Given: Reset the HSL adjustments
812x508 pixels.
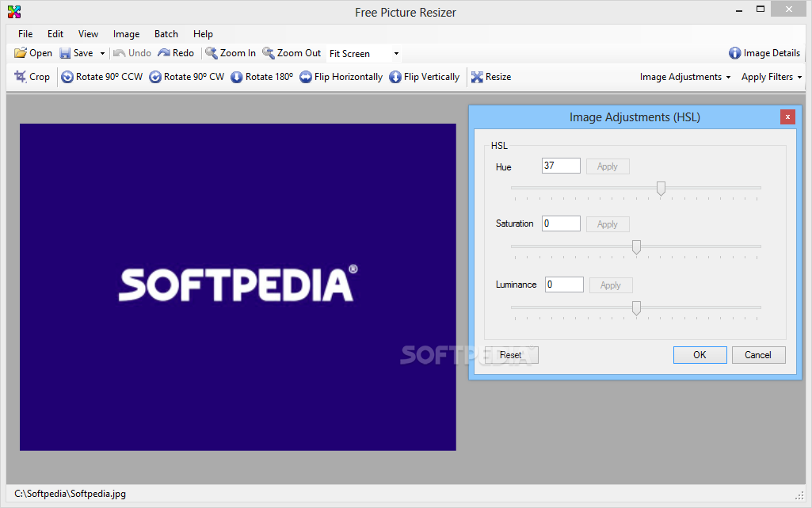Looking at the screenshot, I should click(x=511, y=355).
